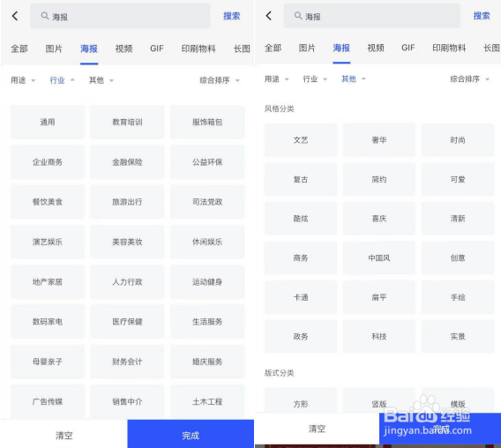Choose 实景 style option
The image size is (501, 448).
point(458,337)
